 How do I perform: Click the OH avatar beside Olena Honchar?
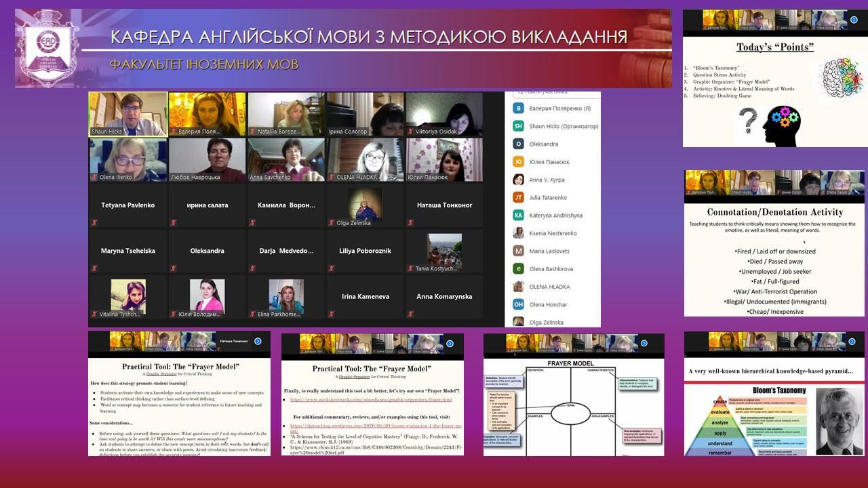(x=519, y=304)
